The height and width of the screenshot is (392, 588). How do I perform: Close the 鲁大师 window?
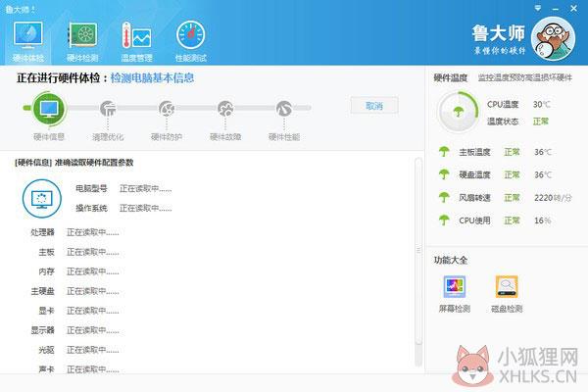click(573, 8)
